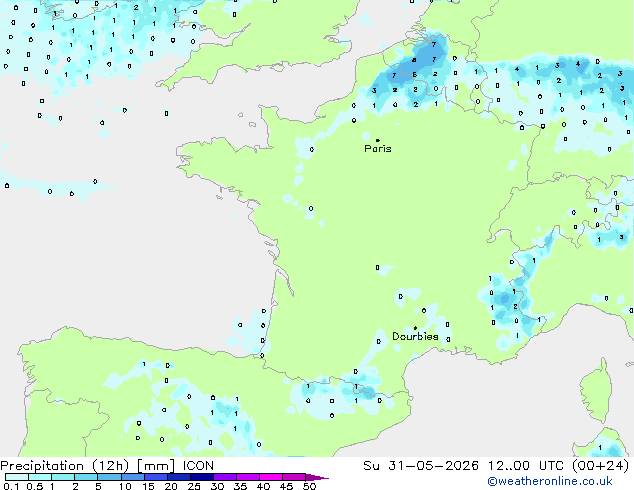Click the 10 legend scale value

[125, 486]
